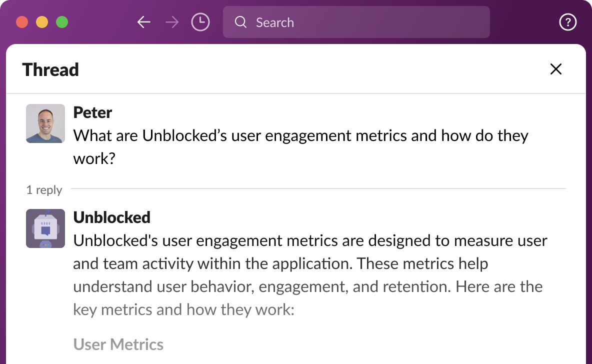The image size is (592, 364).
Task: Minimize the window with the yellow button
Action: tap(42, 22)
